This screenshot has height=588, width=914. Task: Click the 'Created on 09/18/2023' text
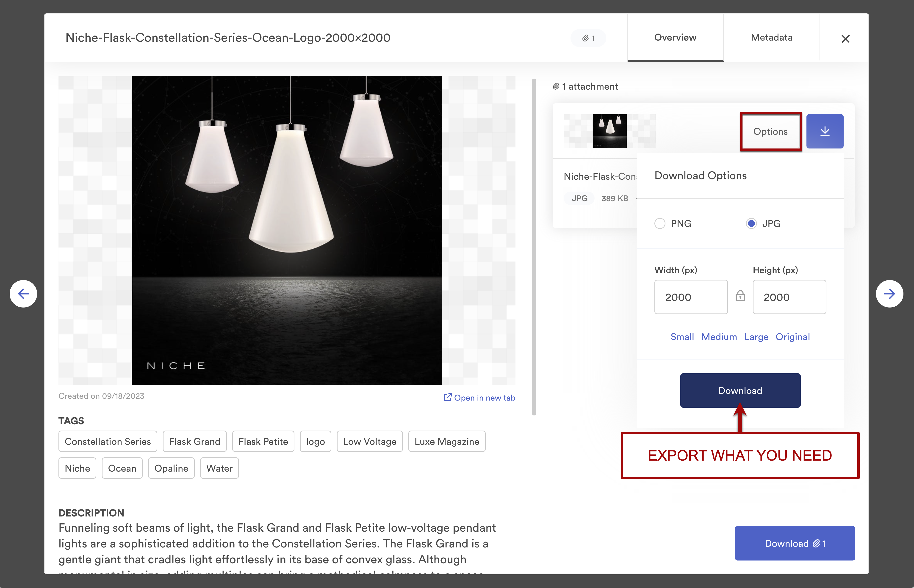[x=101, y=396]
